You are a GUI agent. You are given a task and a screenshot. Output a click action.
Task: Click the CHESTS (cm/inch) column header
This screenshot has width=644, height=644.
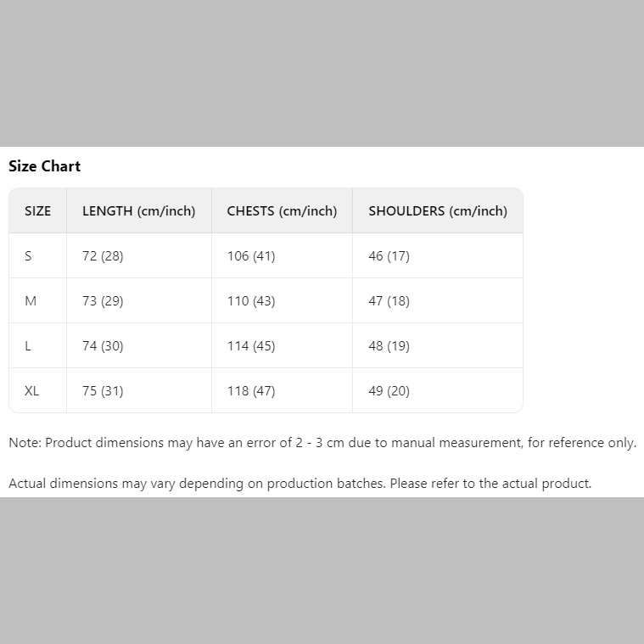click(x=282, y=211)
